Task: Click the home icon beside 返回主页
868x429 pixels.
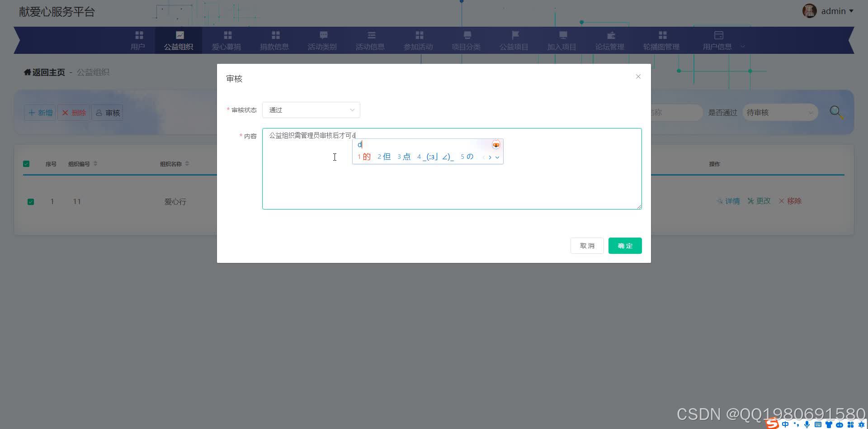Action: point(27,72)
